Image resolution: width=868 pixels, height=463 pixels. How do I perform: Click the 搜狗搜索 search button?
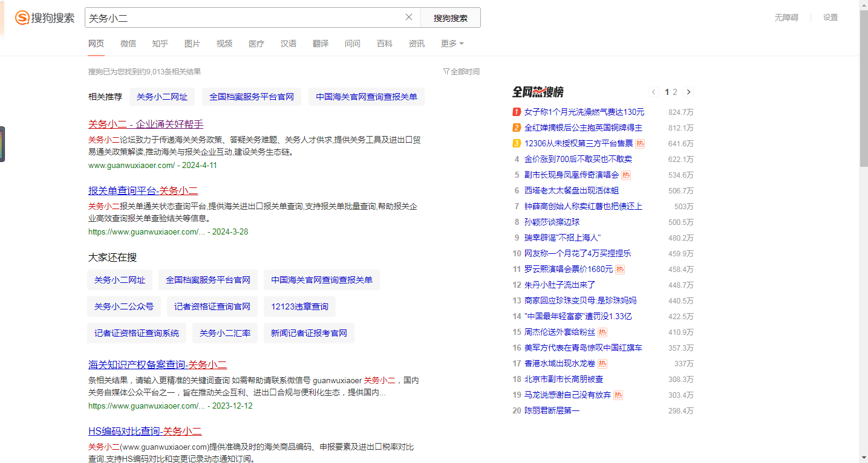451,18
